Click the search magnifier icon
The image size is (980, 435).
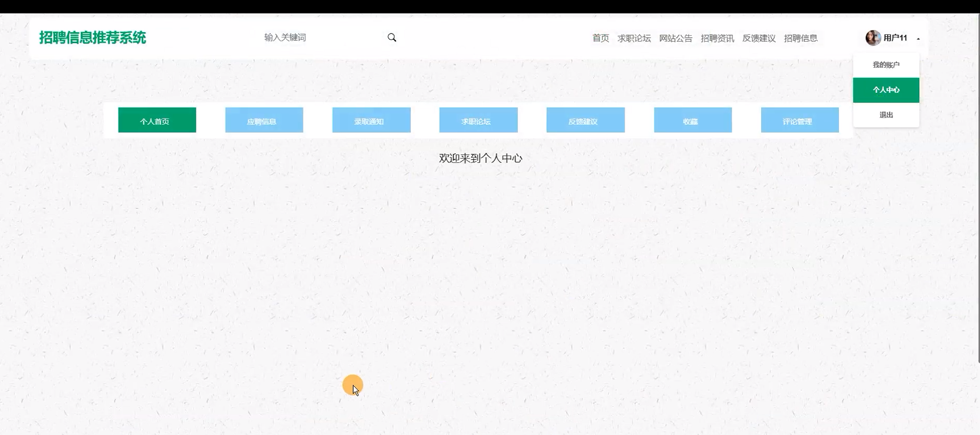pos(392,37)
